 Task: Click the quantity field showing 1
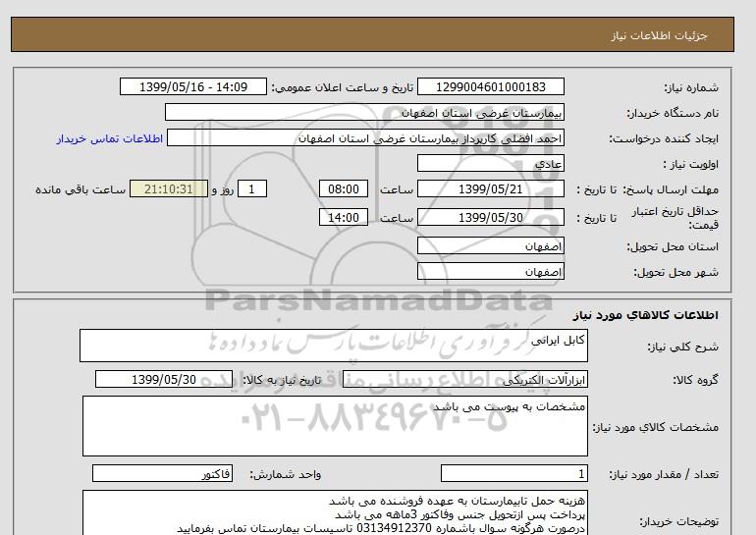coord(513,474)
